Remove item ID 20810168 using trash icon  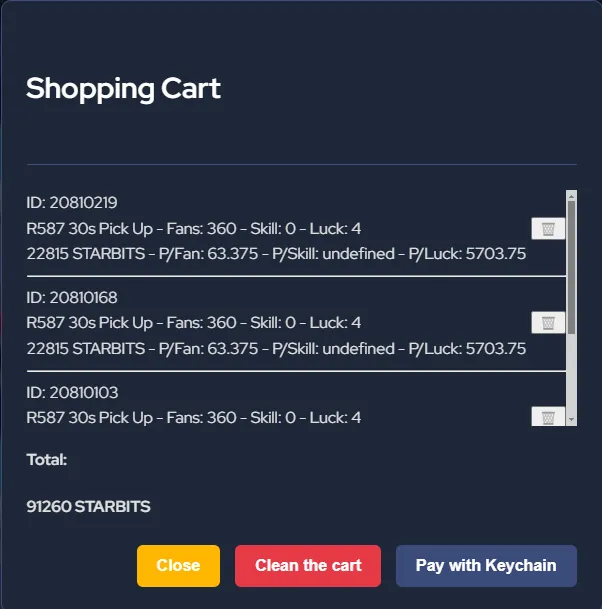[x=548, y=322]
